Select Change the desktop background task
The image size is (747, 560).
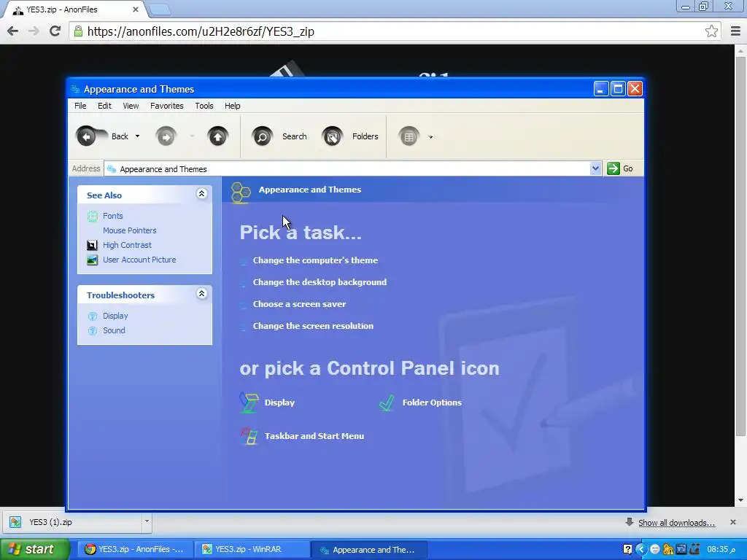tap(320, 282)
